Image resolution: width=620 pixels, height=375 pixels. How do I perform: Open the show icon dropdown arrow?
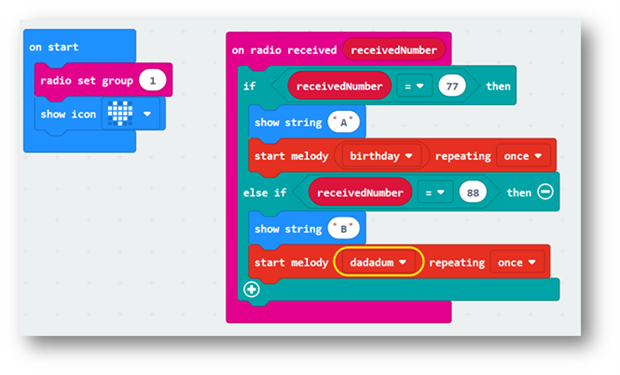tap(147, 114)
